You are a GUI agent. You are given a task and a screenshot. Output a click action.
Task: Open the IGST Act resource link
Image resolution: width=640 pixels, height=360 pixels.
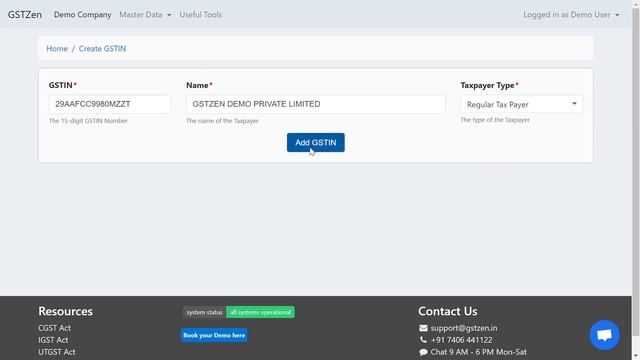(53, 340)
